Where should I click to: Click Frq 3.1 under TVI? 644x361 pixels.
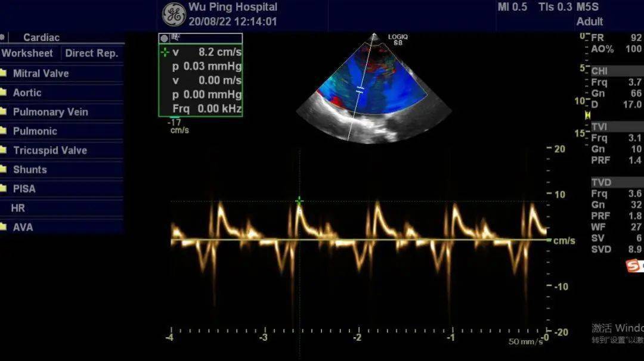click(617, 138)
